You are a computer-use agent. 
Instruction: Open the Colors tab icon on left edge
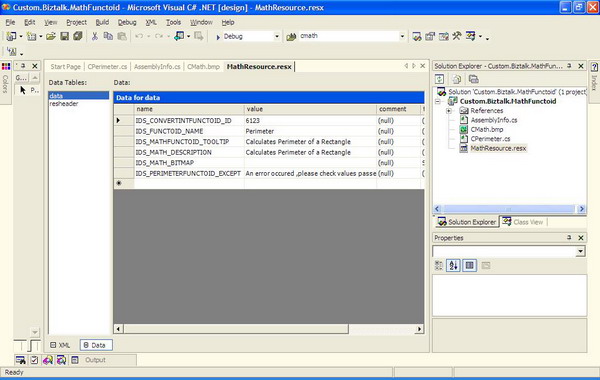[x=5, y=67]
